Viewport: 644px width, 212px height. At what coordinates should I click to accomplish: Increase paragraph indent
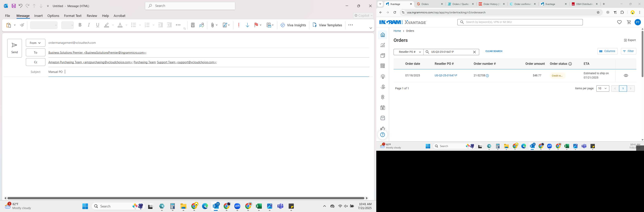[x=170, y=25]
